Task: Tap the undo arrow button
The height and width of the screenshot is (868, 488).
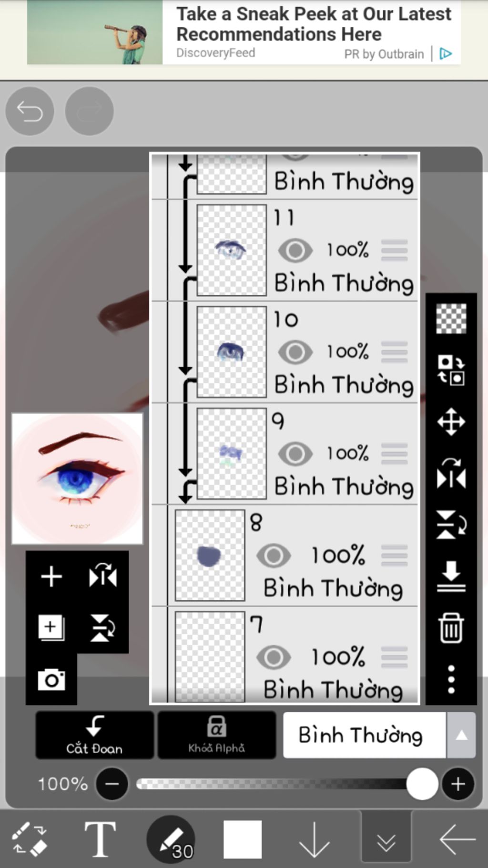Action: click(x=30, y=111)
